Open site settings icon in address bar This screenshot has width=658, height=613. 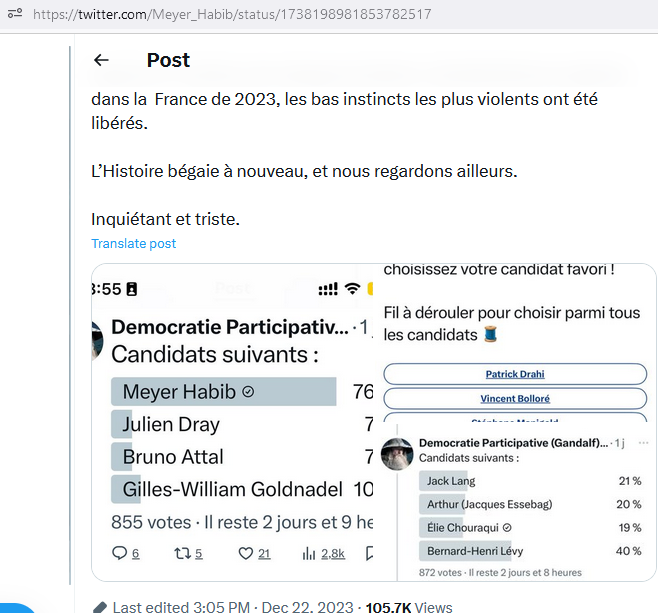(x=15, y=13)
